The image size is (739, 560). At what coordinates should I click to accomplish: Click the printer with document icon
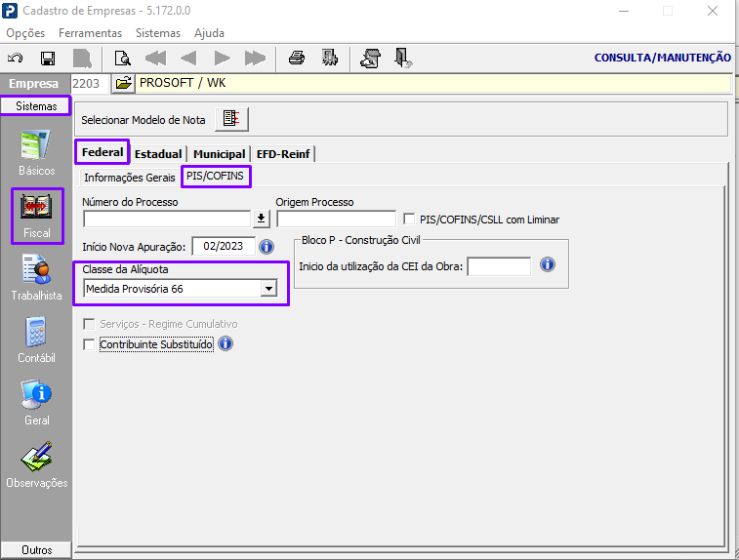point(370,58)
